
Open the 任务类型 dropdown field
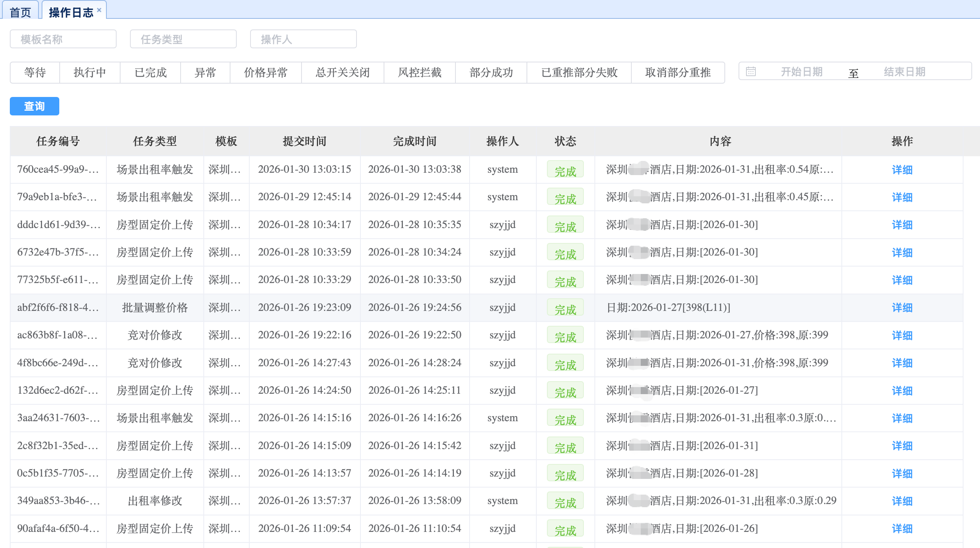183,39
